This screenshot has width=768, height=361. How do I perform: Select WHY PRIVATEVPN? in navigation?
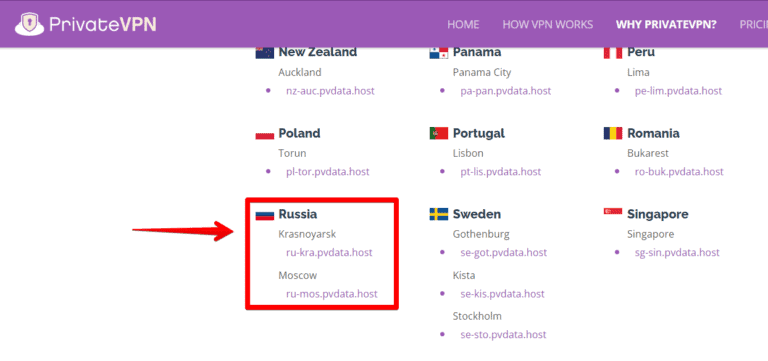point(666,24)
